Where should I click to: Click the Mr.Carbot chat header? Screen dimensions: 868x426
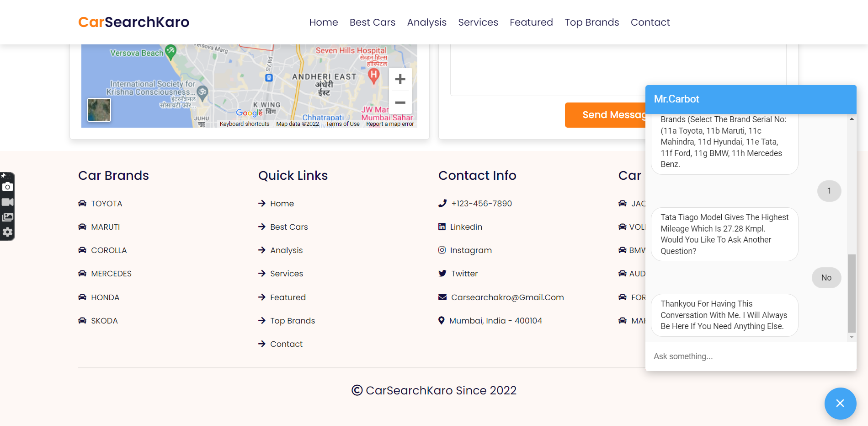point(751,99)
